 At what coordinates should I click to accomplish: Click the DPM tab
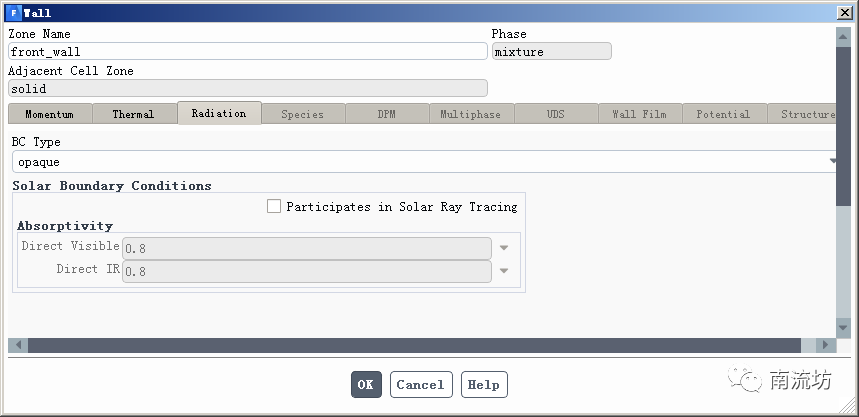[386, 114]
